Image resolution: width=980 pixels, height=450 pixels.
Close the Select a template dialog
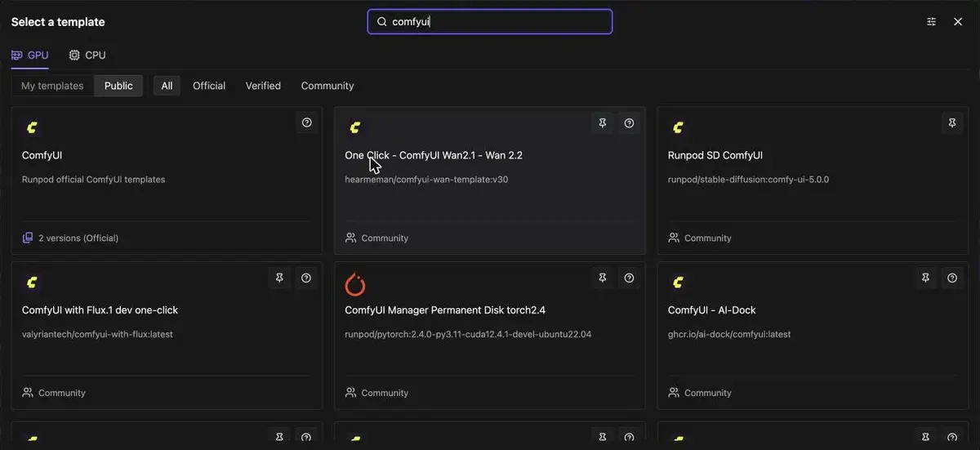click(958, 22)
